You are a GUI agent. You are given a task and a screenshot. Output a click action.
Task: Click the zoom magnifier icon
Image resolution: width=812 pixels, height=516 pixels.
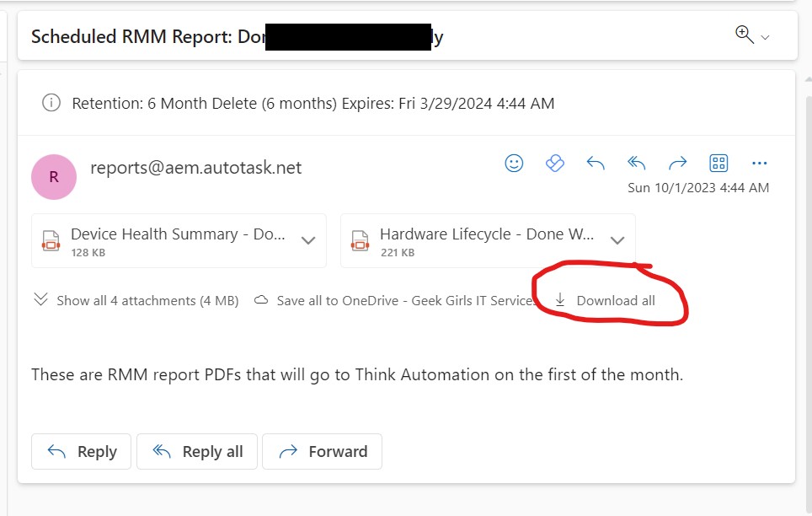(x=744, y=35)
